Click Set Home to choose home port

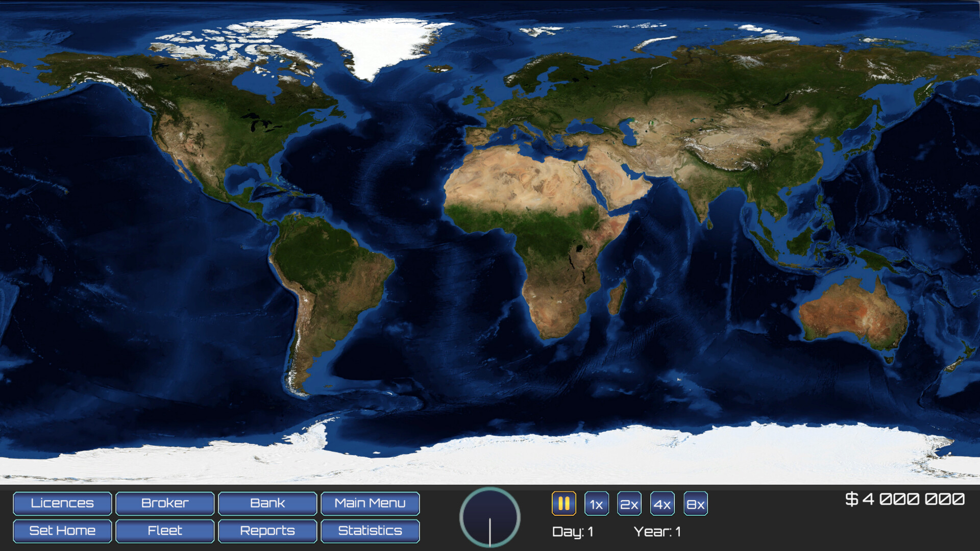click(x=62, y=531)
